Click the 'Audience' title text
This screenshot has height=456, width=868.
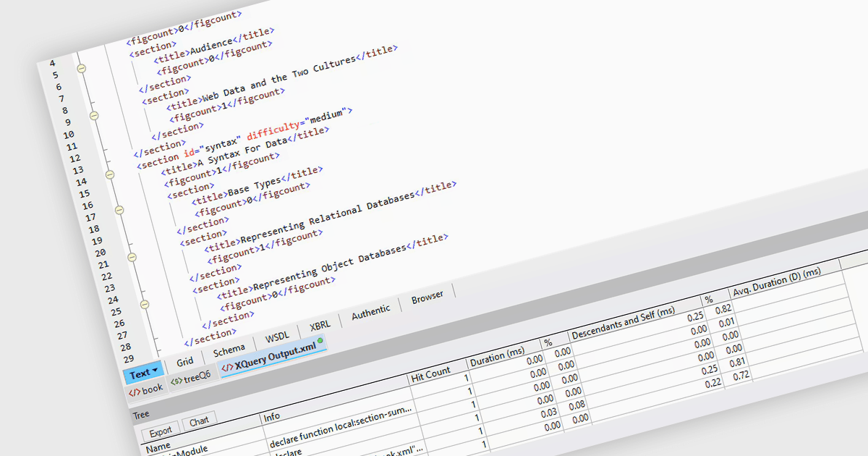tap(211, 47)
